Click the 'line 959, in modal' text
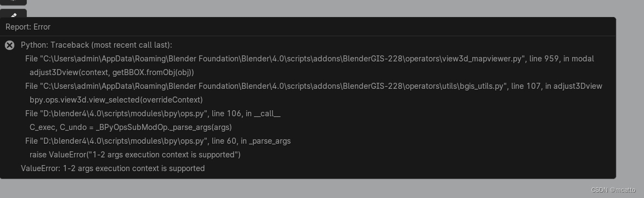Image resolution: width=644 pixels, height=198 pixels. [x=562, y=59]
